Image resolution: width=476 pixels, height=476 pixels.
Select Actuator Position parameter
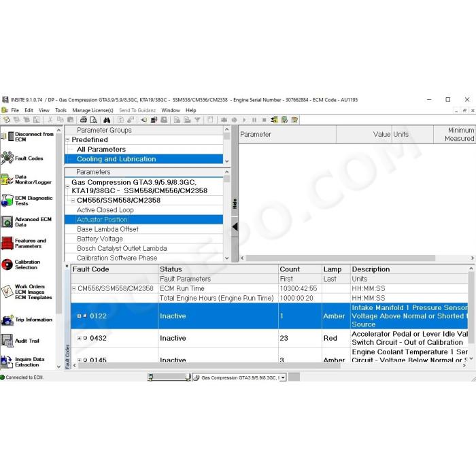(144, 220)
